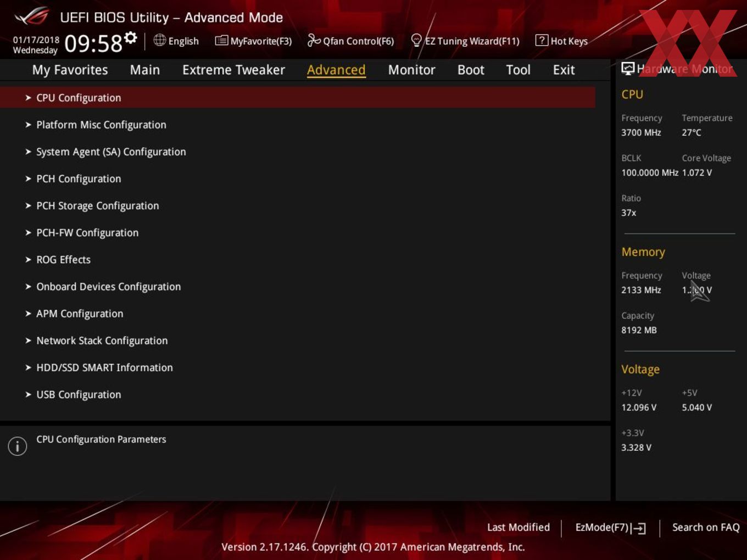
Task: Click CPU frequency value 3700 MHz
Action: pyautogui.click(x=641, y=132)
